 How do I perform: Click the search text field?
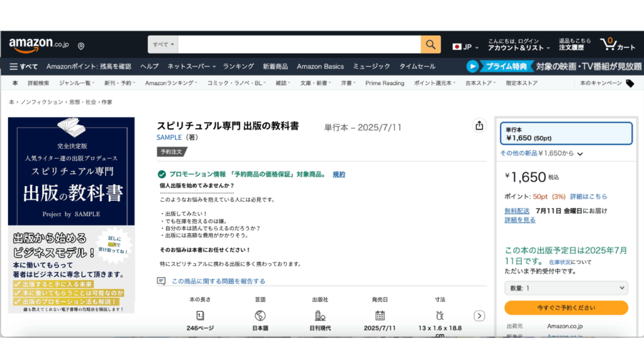(x=299, y=45)
